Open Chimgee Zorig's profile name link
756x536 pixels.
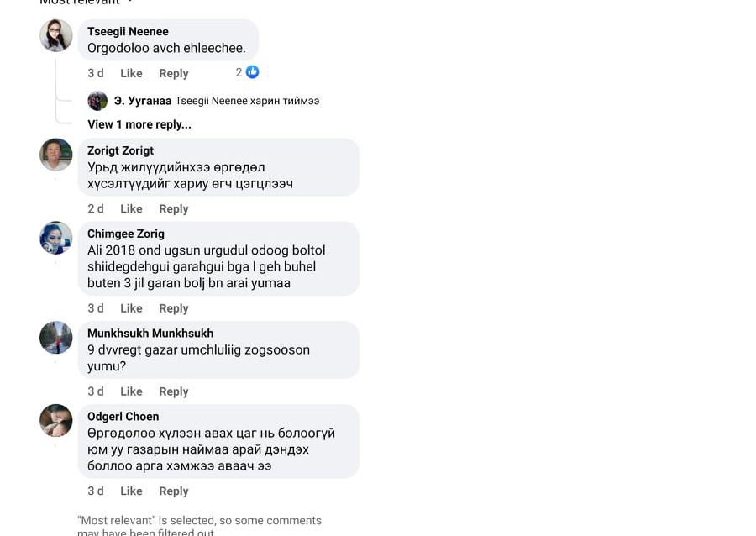(x=126, y=234)
